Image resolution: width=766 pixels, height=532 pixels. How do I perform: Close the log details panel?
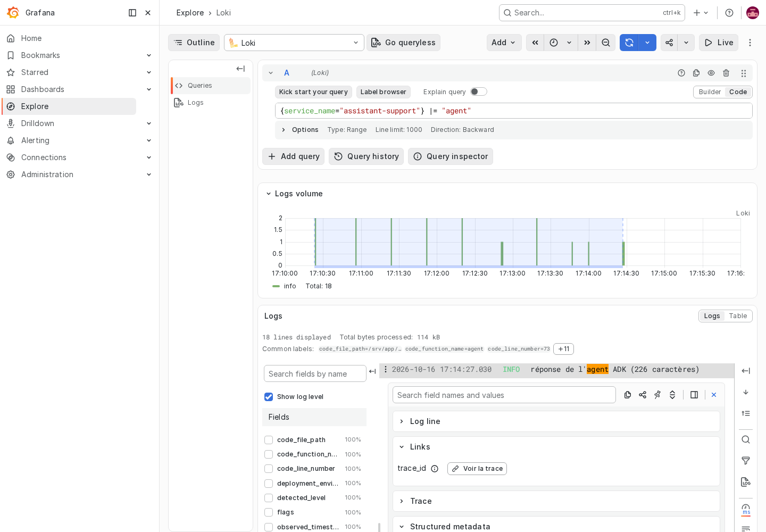[x=714, y=395]
